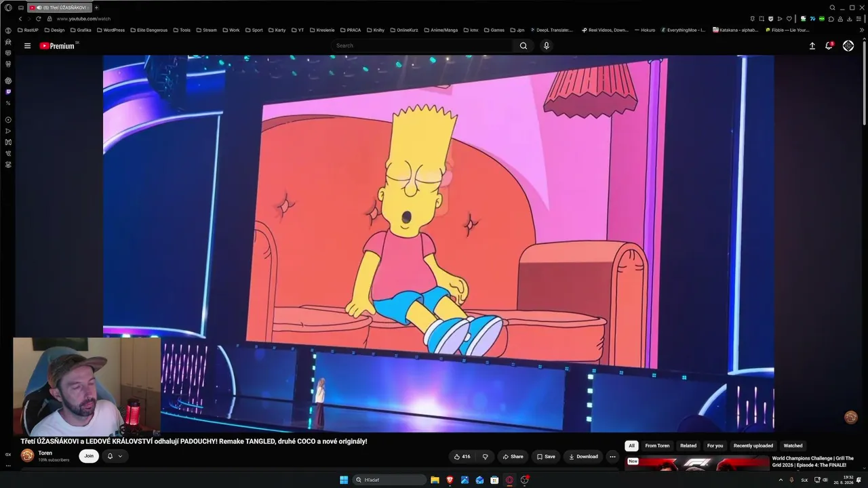The image size is (868, 488).
Task: Share this video
Action: 513,457
